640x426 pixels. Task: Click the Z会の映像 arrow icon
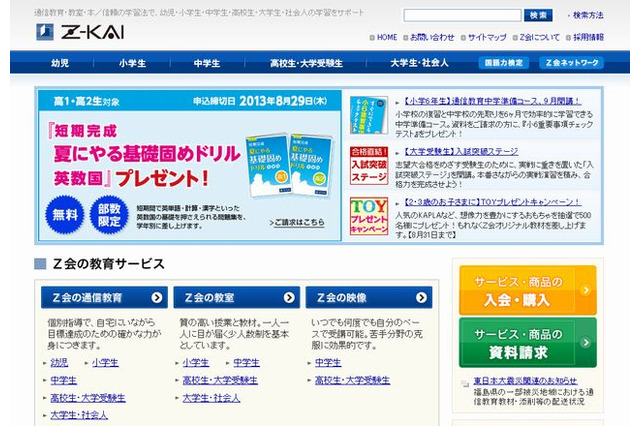[x=421, y=297]
